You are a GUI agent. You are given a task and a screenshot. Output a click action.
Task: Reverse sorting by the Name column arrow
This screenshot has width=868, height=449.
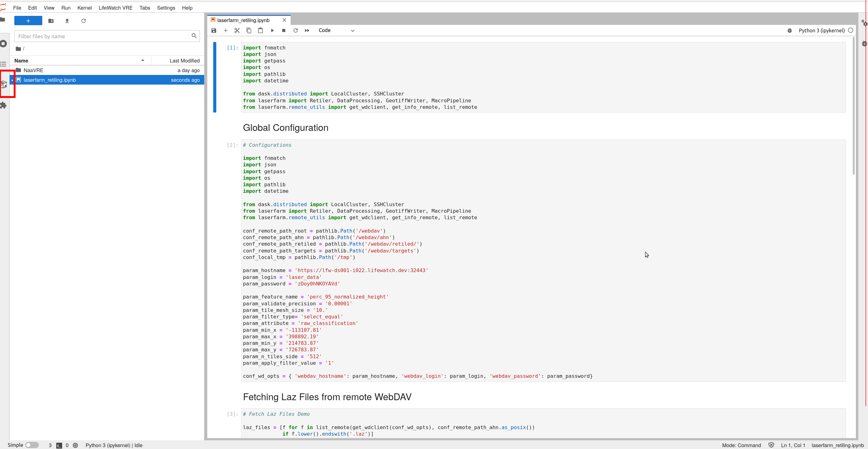[x=143, y=60]
